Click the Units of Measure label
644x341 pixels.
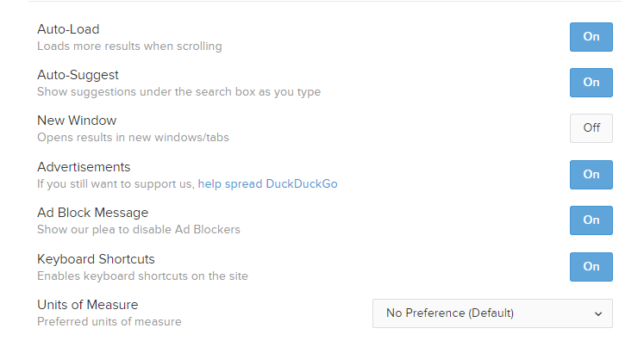[x=87, y=305]
